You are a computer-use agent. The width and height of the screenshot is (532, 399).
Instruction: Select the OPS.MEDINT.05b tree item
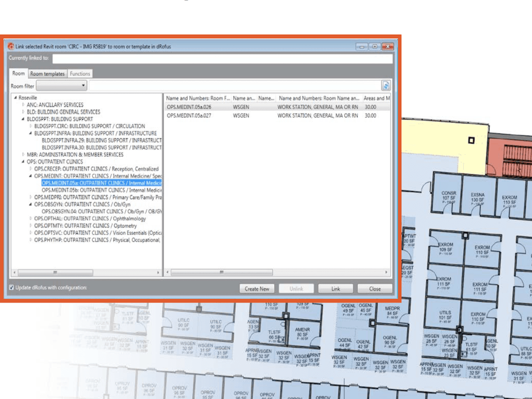point(102,190)
